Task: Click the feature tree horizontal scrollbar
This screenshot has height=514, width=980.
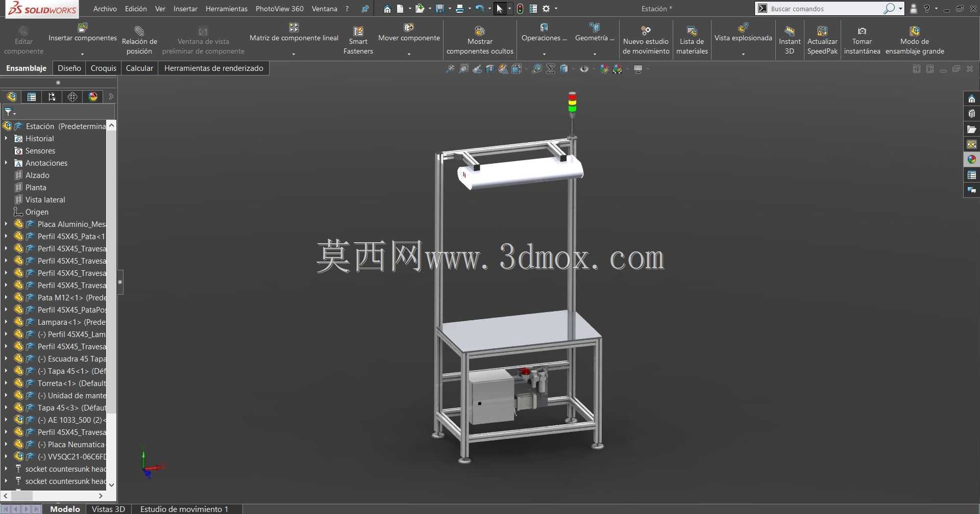Action: pyautogui.click(x=53, y=496)
